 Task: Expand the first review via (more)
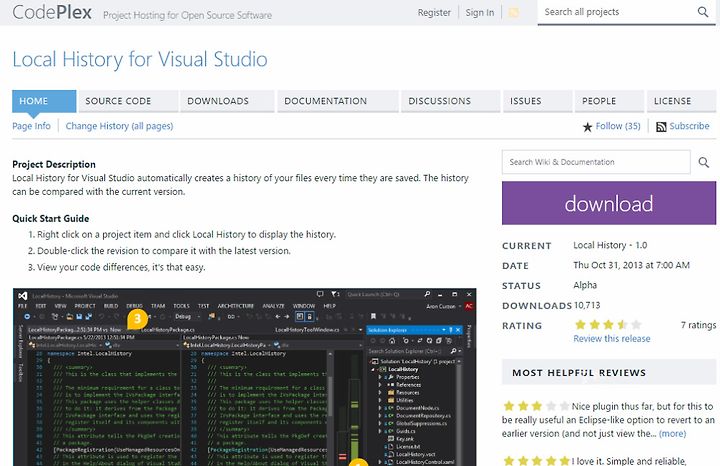672,433
